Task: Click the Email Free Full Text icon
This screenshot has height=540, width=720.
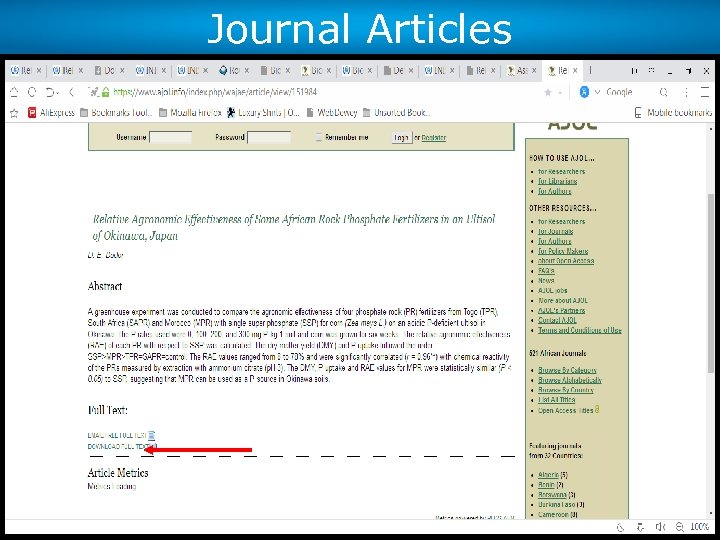Action: click(152, 435)
